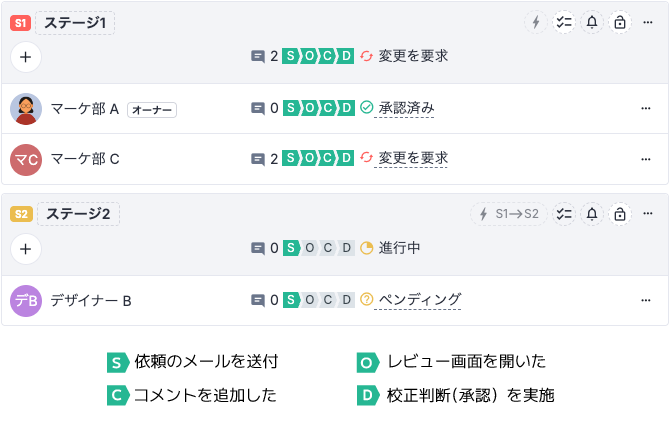Add a reviewer to Stage 1 with plus button
Screen dimensions: 670x428
(x=26, y=57)
